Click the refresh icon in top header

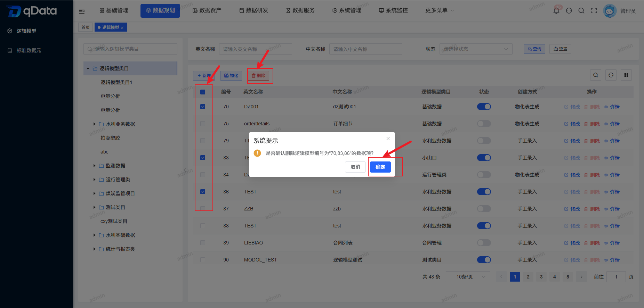pos(569,11)
